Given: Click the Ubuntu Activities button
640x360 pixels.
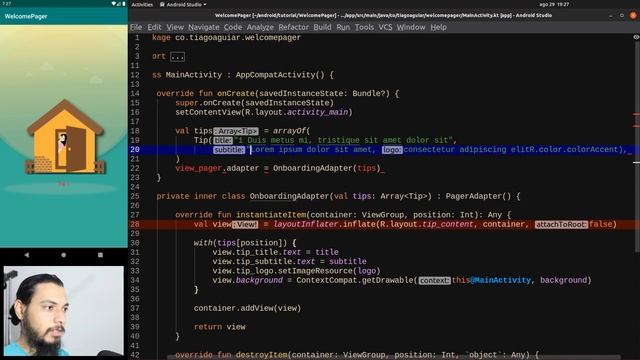Looking at the screenshot, I should point(142,4).
